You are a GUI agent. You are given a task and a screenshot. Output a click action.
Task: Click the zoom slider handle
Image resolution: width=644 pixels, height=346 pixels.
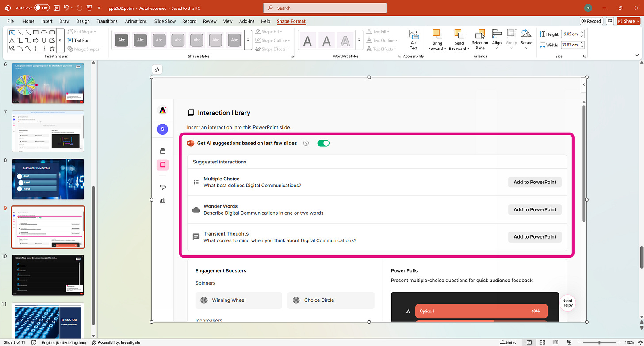coord(600,342)
